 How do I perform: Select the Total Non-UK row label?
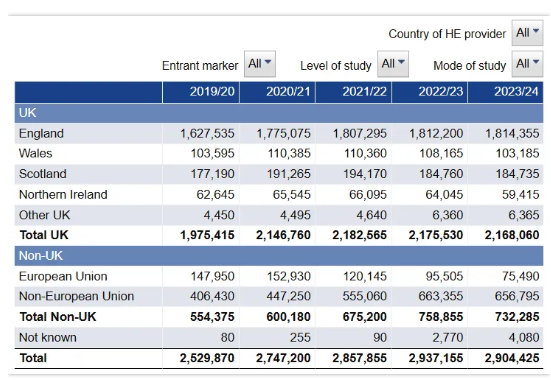coord(58,317)
